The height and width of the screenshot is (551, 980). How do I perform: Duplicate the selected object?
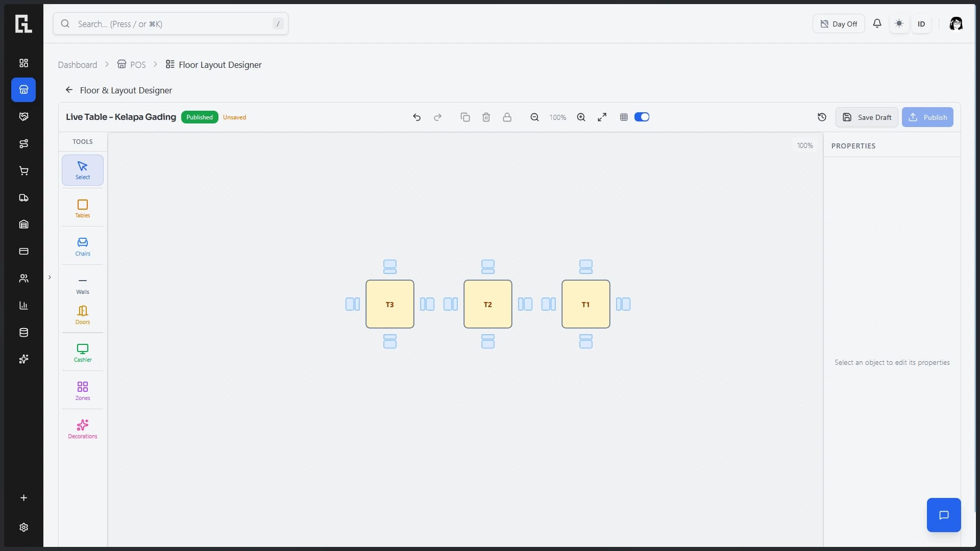(x=465, y=117)
